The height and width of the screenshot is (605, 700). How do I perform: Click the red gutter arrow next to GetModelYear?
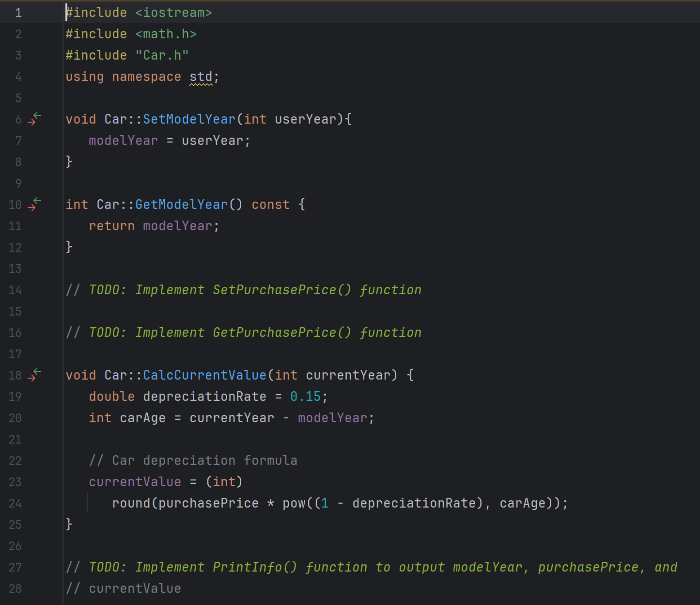[31, 207]
